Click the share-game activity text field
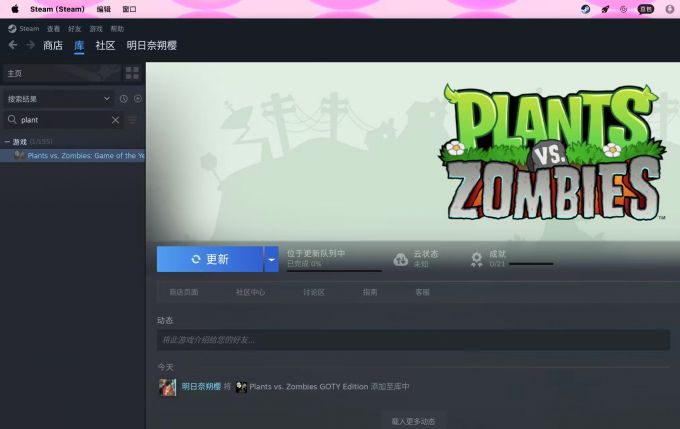Viewport: 680px width, 429px height. 413,340
